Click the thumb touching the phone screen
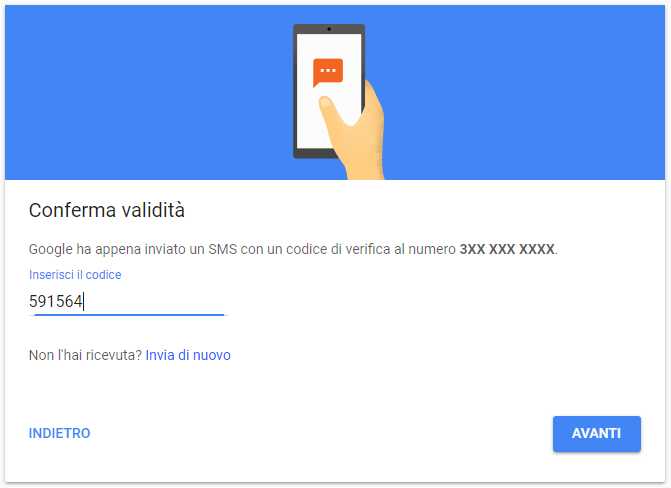The width and height of the screenshot is (671, 488). tap(328, 106)
